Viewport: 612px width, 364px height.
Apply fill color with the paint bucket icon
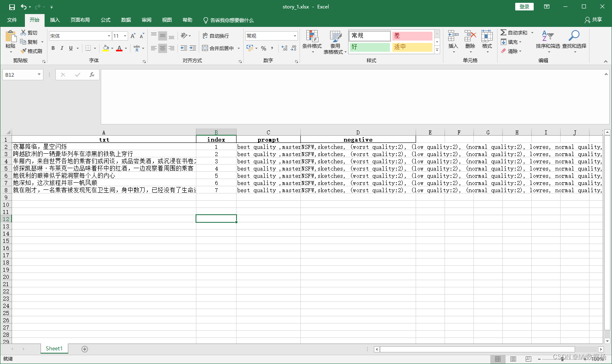click(106, 48)
